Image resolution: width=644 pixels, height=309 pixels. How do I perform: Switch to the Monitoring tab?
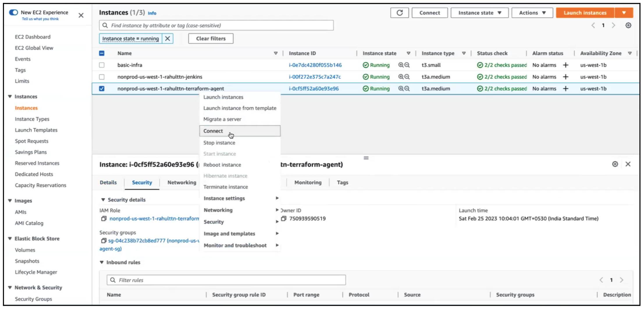point(308,182)
